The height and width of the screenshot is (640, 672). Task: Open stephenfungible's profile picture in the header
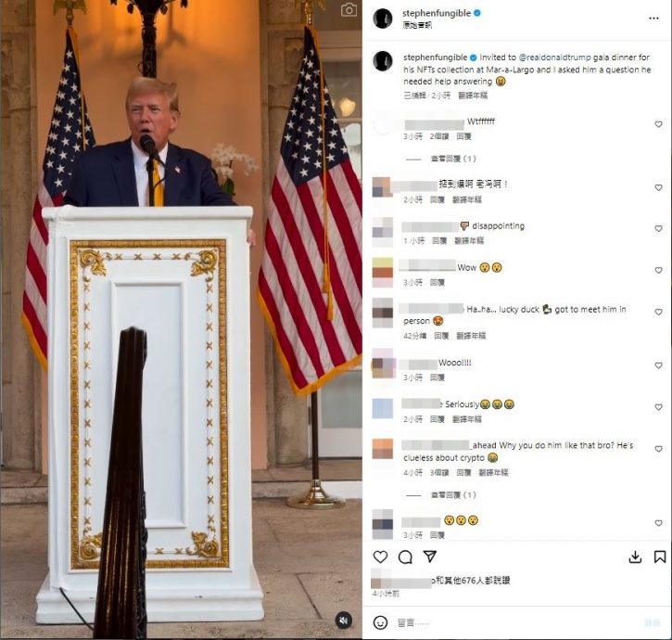382,19
